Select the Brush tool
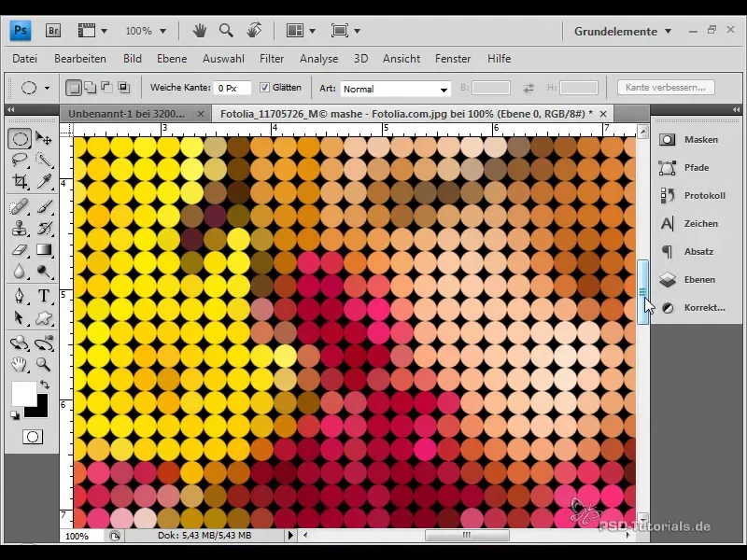This screenshot has height=560, width=747. [44, 207]
